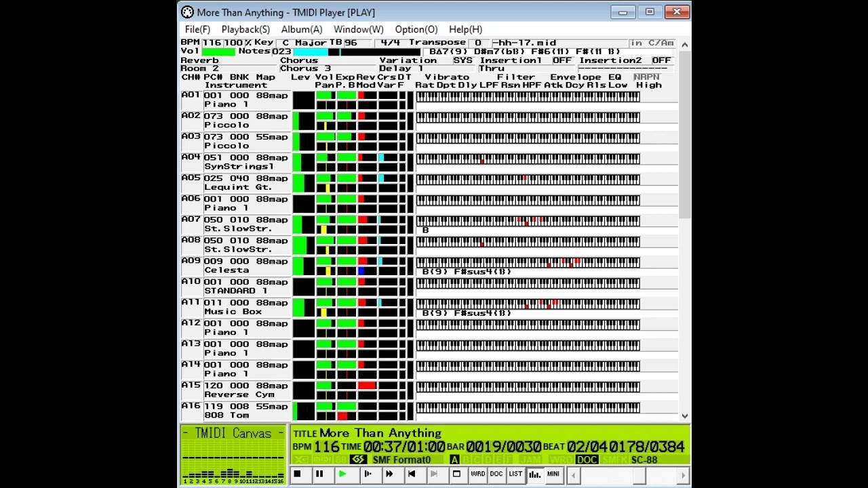
Task: Click the XG indicator
Action: coord(302,460)
